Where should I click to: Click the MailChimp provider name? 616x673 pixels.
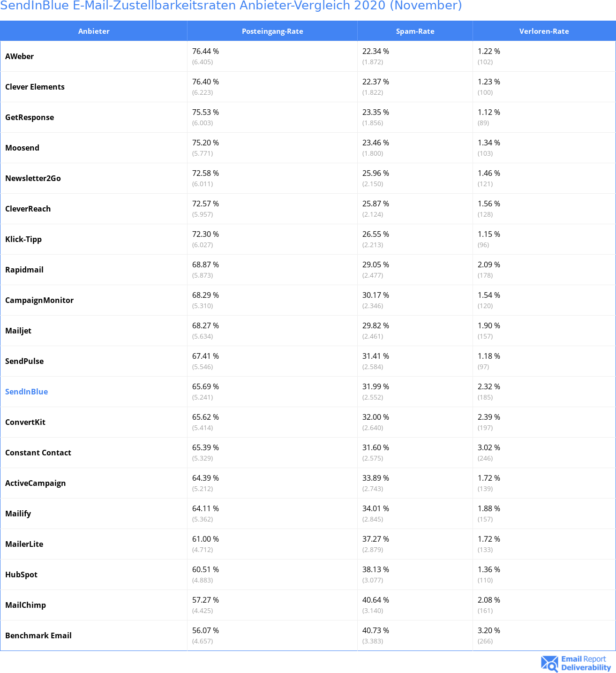point(25,605)
